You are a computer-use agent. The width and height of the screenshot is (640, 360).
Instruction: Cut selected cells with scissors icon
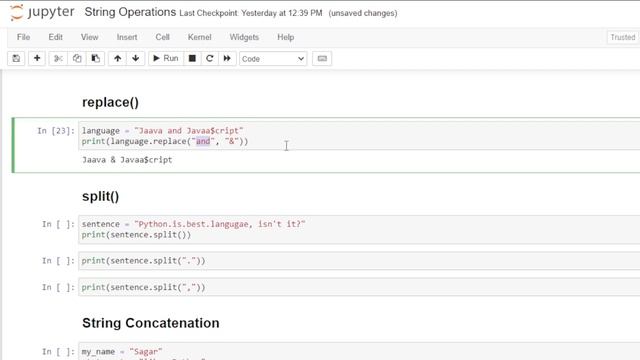point(58,58)
